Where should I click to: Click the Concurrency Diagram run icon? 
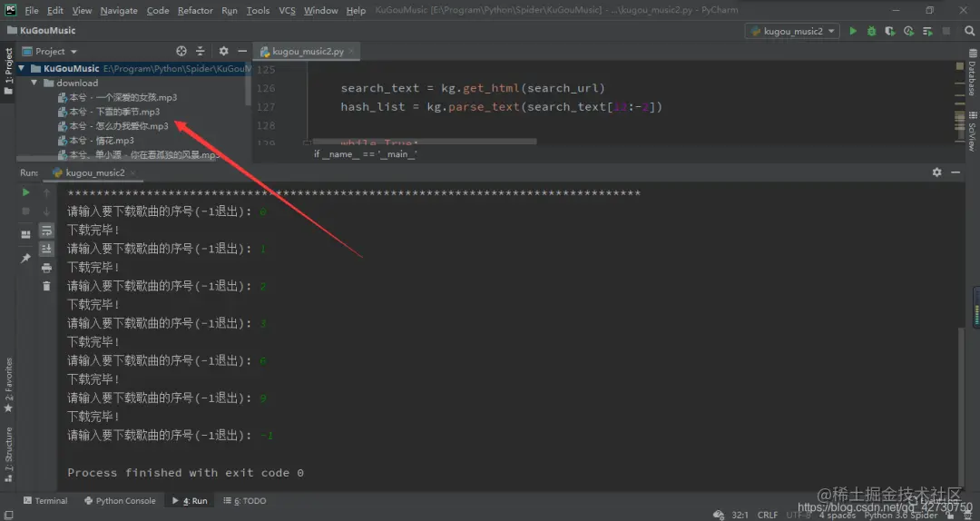(927, 31)
